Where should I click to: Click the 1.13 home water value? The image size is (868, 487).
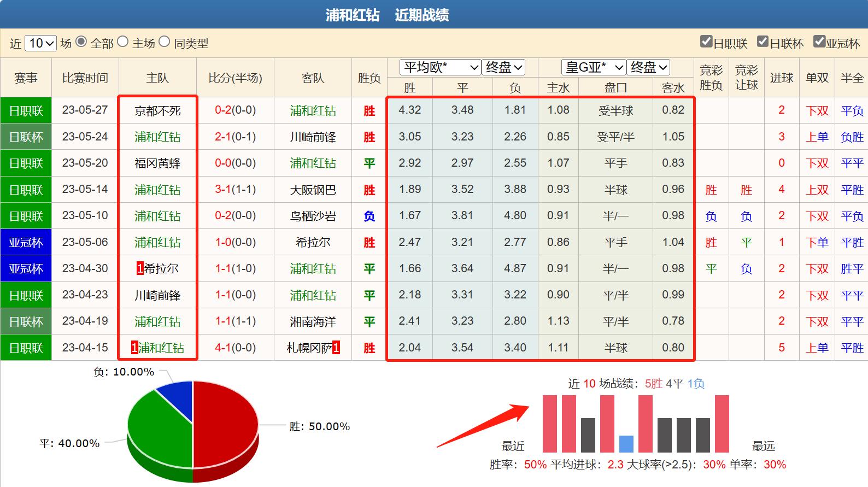558,321
